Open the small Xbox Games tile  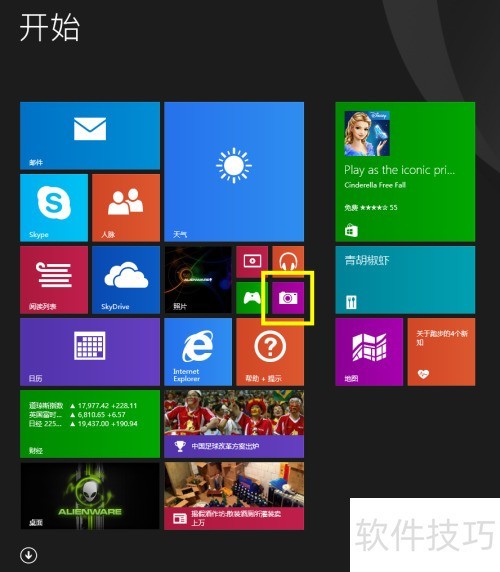252,298
